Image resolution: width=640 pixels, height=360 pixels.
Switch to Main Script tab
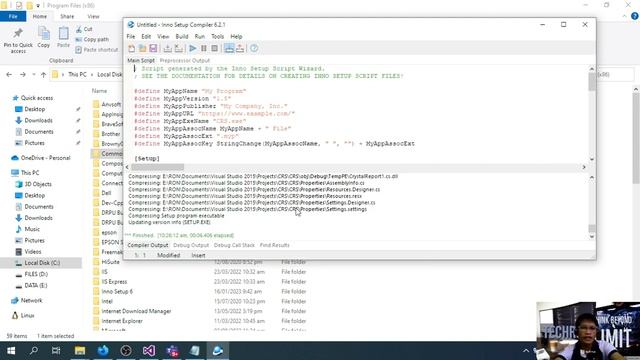coord(141,60)
